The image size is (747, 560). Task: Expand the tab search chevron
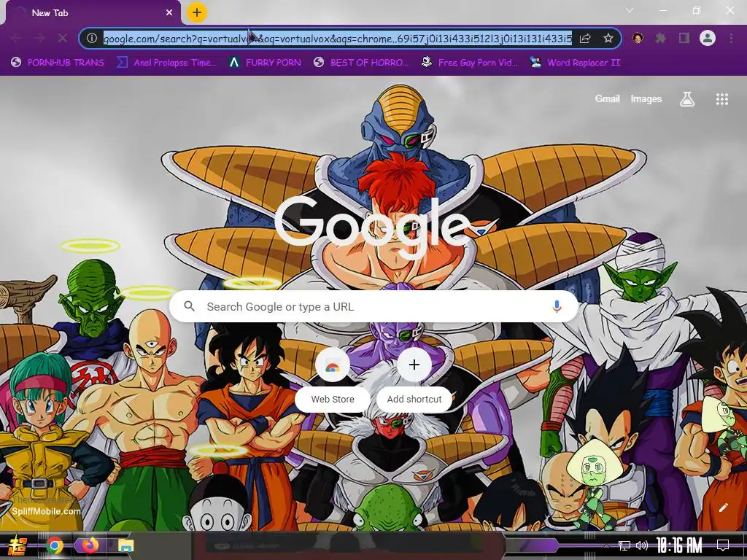[x=630, y=10]
